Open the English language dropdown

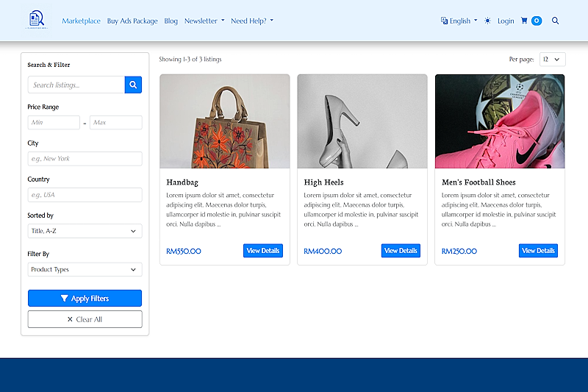459,21
